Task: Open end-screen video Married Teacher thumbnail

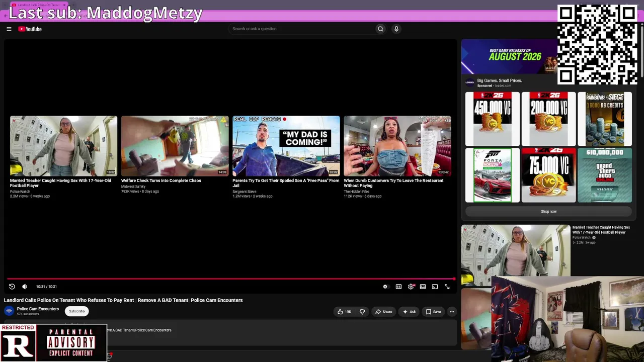Action: (63, 146)
